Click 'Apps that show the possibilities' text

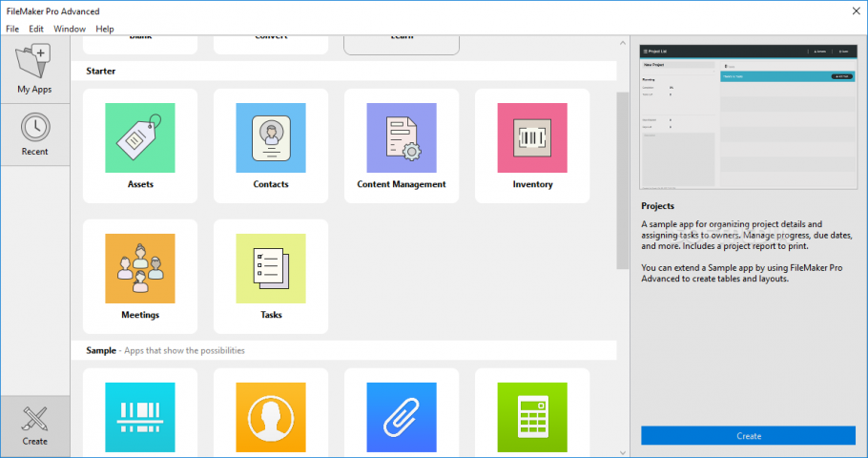pyautogui.click(x=184, y=350)
